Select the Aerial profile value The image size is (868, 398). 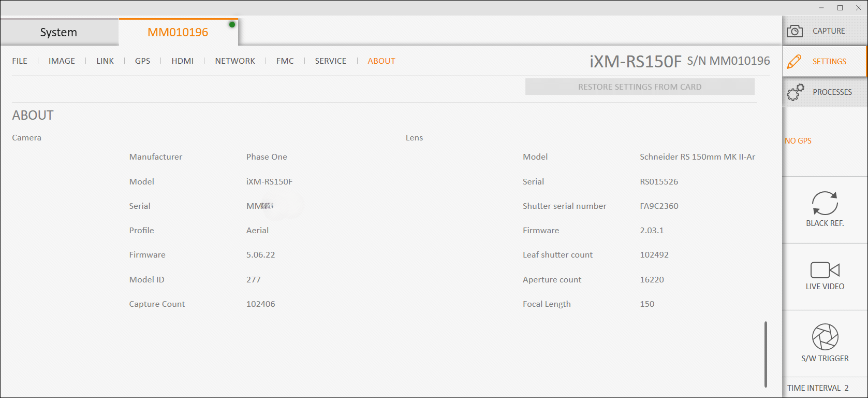click(257, 230)
